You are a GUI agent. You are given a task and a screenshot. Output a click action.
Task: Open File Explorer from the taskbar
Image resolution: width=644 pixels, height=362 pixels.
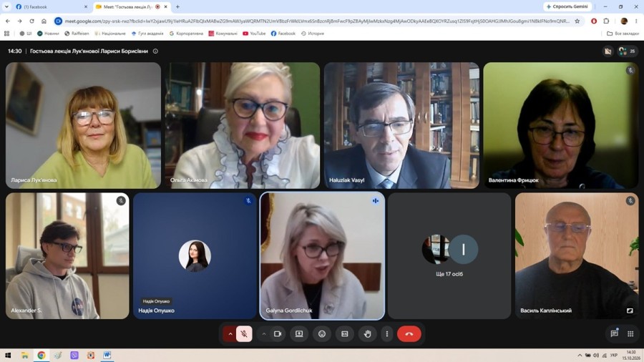point(24,356)
